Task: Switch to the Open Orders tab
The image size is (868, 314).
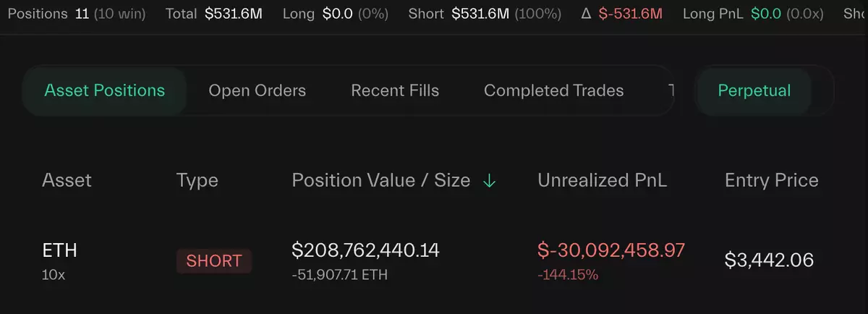Action: [257, 90]
